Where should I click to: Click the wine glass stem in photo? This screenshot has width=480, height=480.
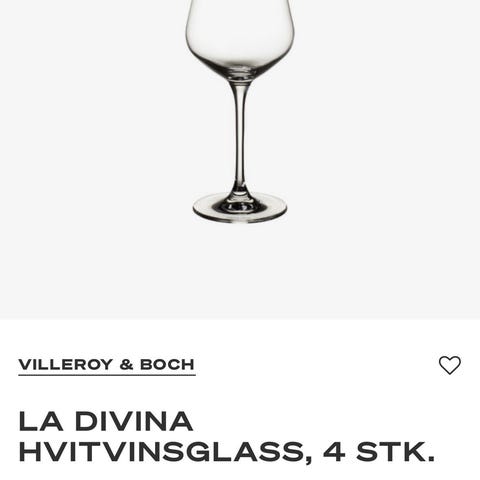coord(240,140)
